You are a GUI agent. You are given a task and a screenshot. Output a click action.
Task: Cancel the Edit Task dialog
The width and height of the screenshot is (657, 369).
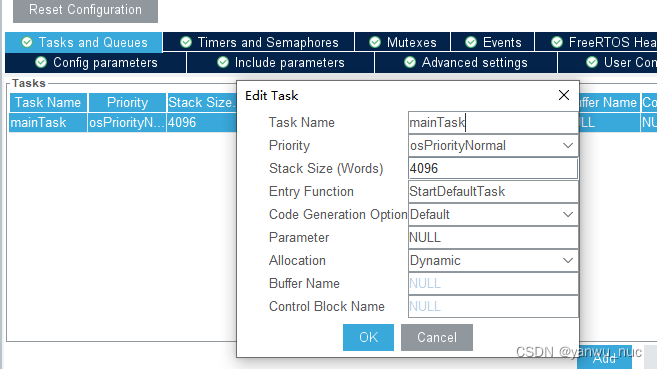point(437,337)
